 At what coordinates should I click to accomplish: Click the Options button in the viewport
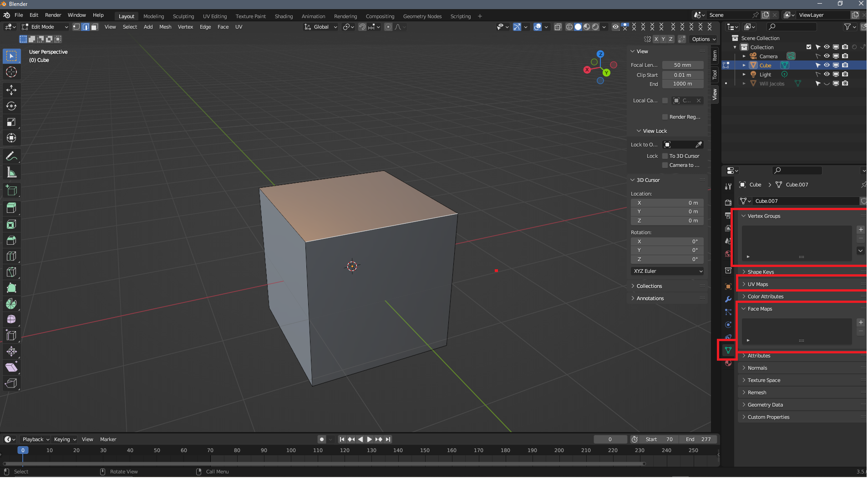(704, 39)
